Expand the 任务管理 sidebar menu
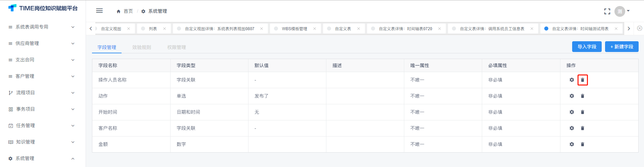Viewport: 644px width, 167px height. click(43, 125)
